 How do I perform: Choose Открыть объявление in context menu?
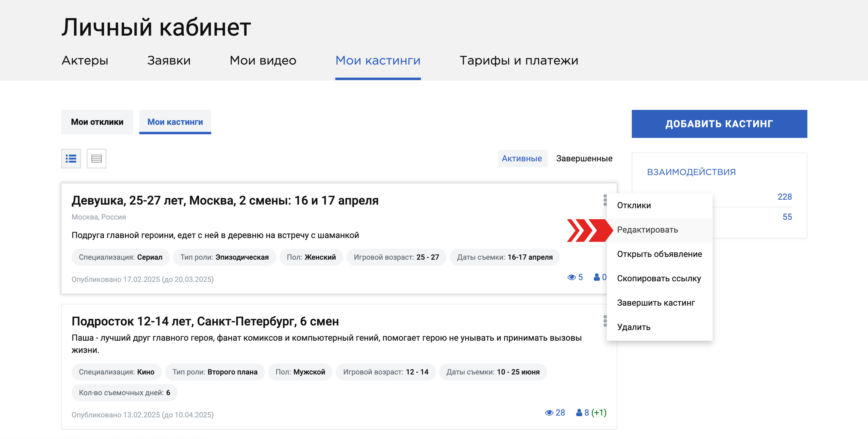660,254
